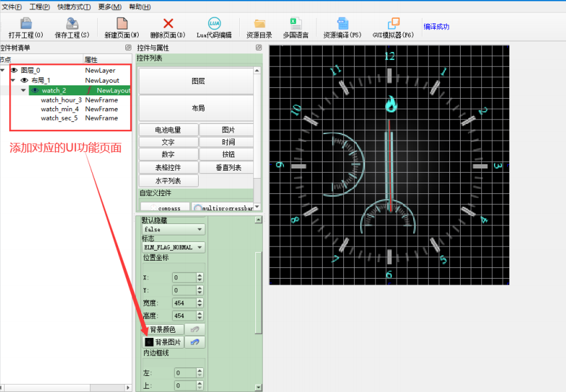Add a 布局 control
The height and width of the screenshot is (392, 566).
(x=197, y=108)
